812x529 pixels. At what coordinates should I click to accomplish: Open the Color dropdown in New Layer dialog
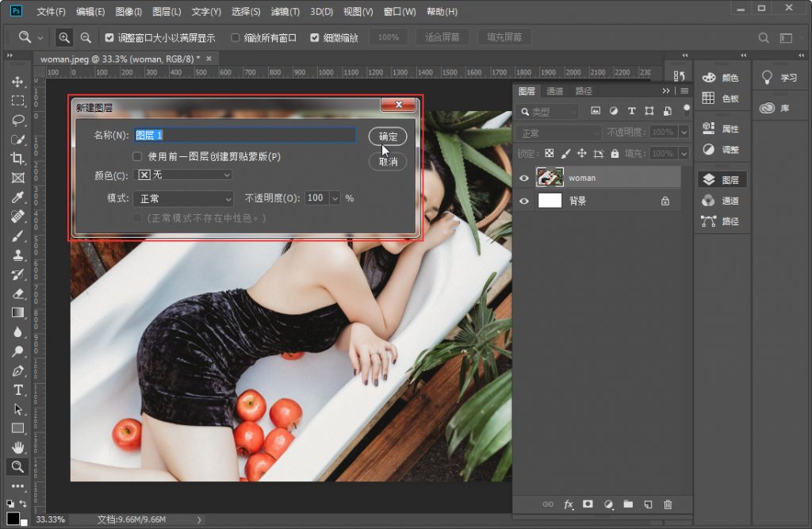[x=184, y=174]
